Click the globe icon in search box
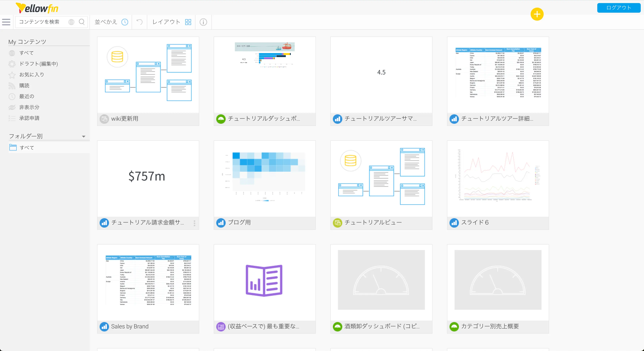This screenshot has height=351, width=644. tap(71, 22)
